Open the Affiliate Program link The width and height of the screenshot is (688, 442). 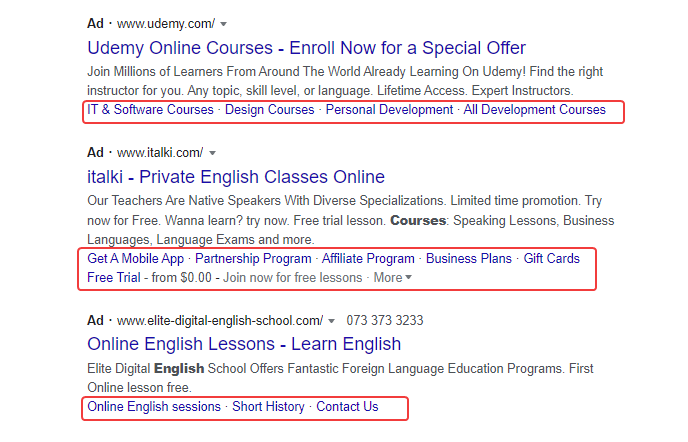pyautogui.click(x=368, y=259)
